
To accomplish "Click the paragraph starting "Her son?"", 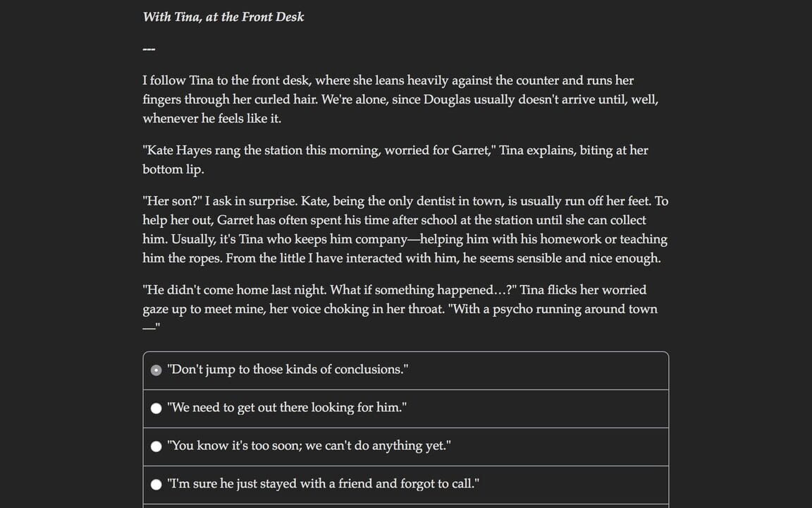I will click(405, 229).
